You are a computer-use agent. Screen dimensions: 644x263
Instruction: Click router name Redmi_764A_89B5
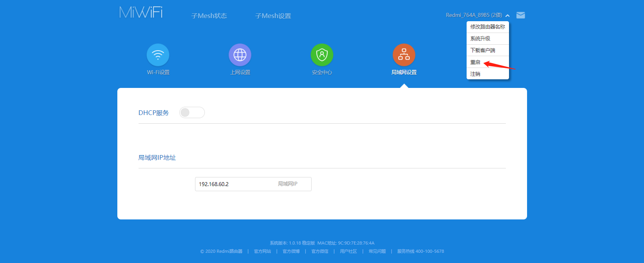pos(474,15)
